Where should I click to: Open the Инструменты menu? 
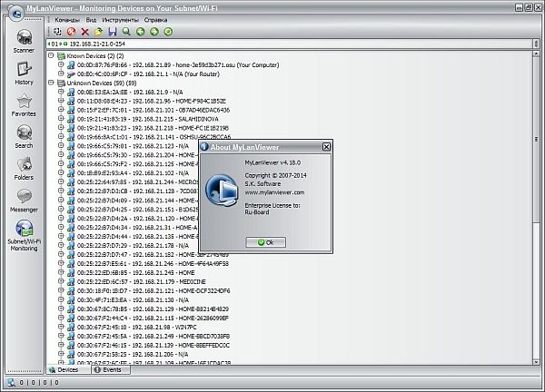coord(120,18)
